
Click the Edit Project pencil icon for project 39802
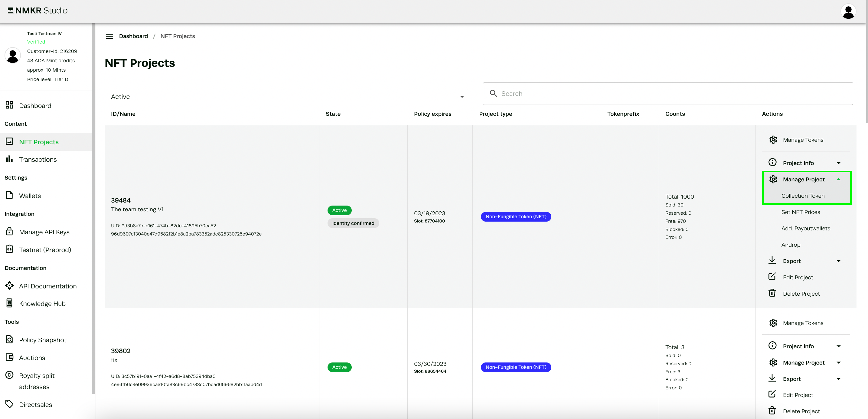[772, 395]
